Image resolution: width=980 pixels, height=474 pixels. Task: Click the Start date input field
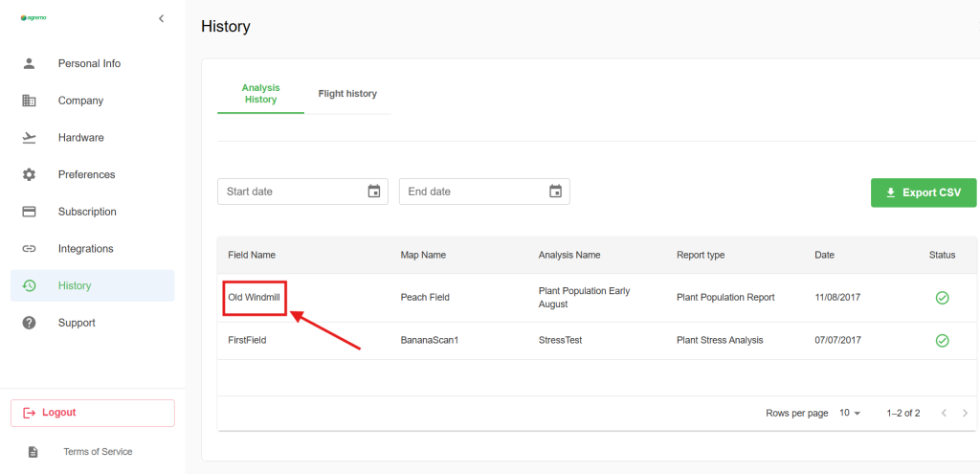tap(292, 192)
